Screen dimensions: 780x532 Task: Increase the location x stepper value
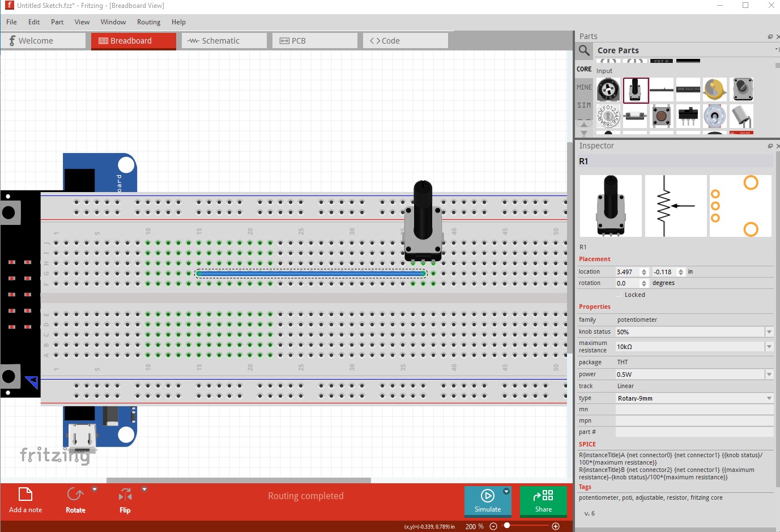tap(644, 270)
